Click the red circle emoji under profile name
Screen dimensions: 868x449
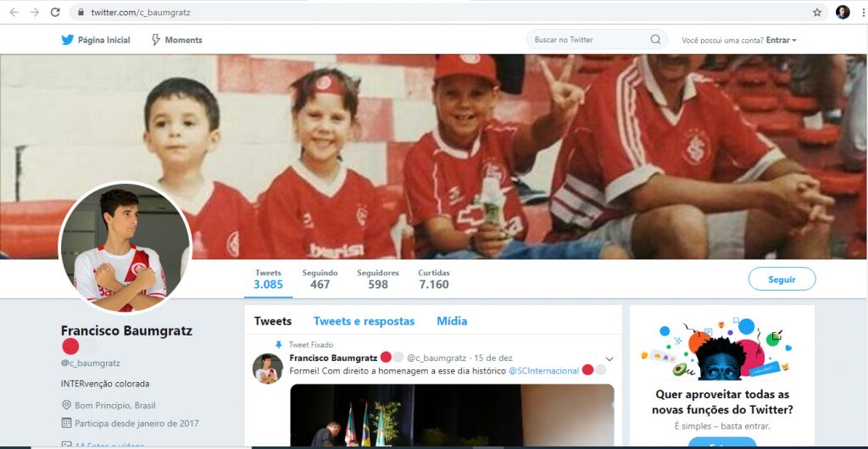[70, 347]
